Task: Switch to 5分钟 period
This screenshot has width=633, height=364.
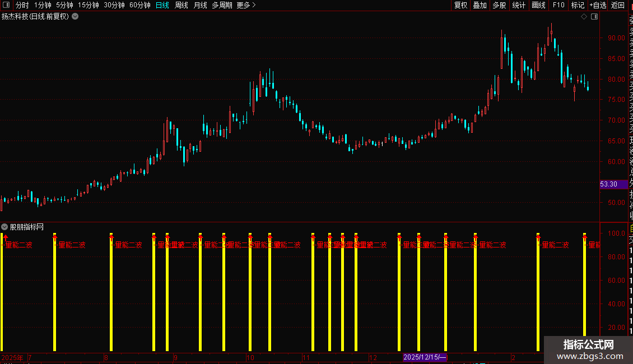Action: (x=64, y=5)
